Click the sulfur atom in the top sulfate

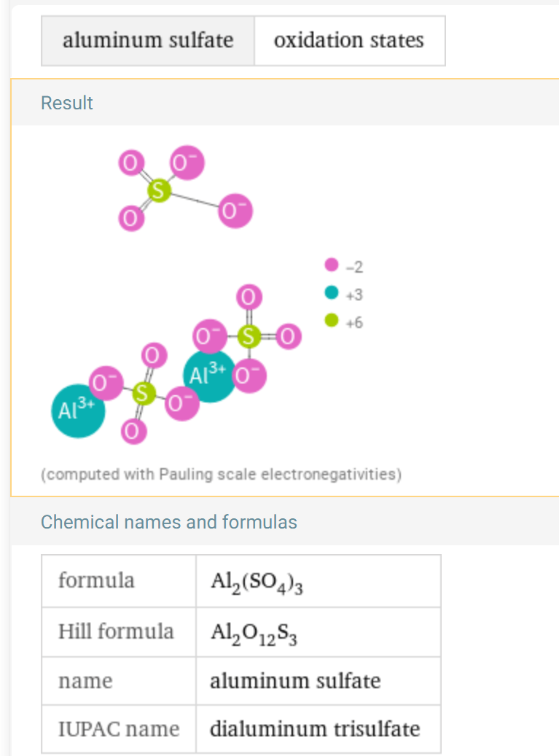click(159, 190)
